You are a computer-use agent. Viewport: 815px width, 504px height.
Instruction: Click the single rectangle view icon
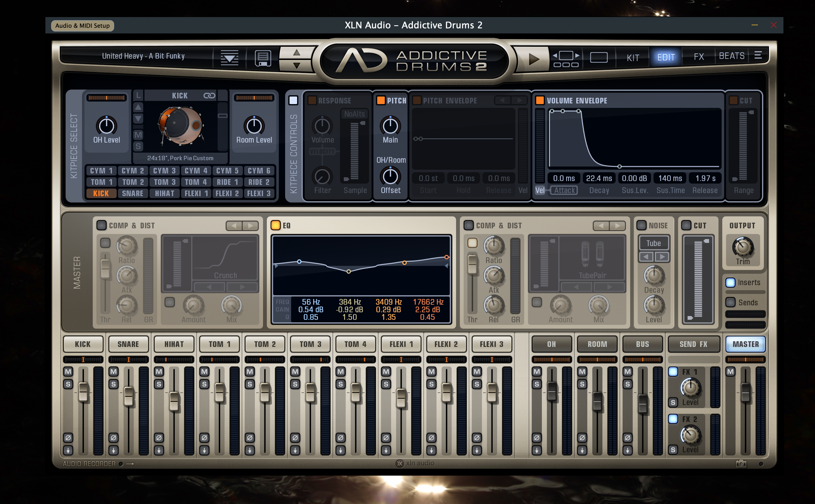pyautogui.click(x=598, y=57)
